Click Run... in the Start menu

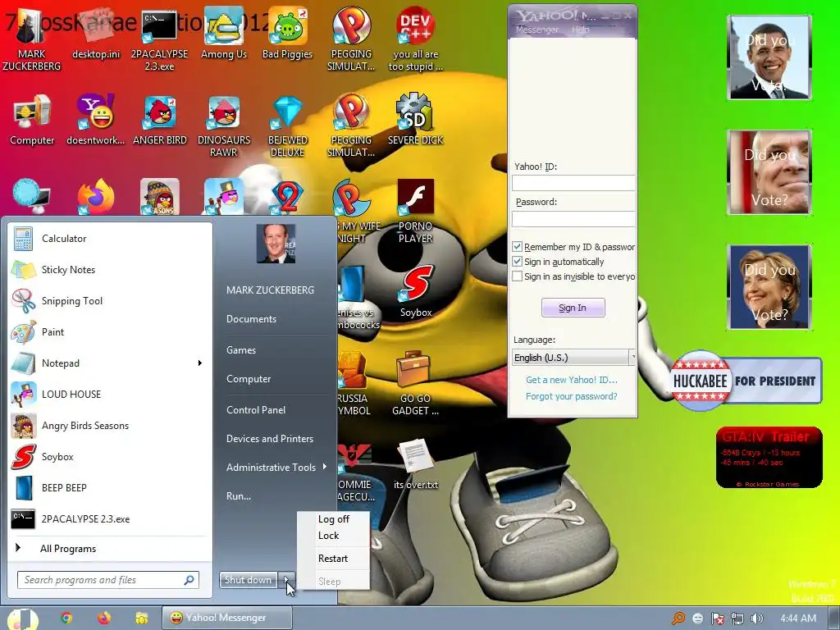point(239,496)
